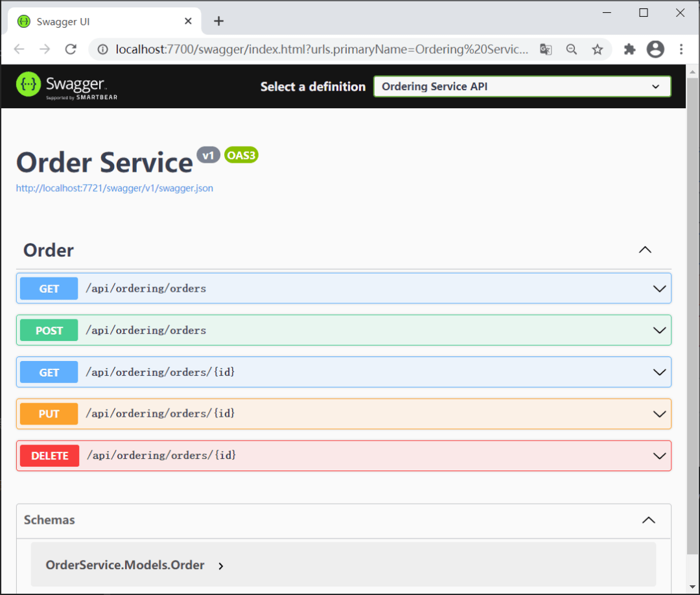Open the user profile avatar icon
Viewport: 700px width, 595px height.
click(655, 49)
